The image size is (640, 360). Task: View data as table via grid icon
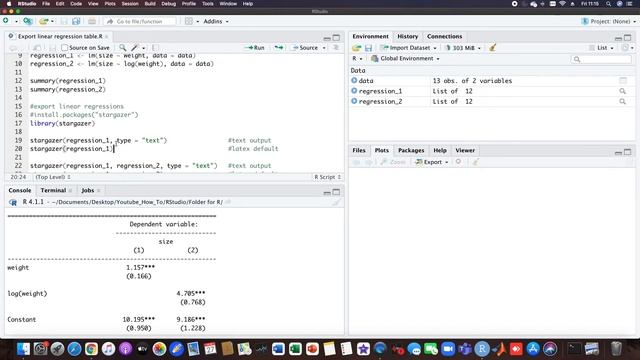(623, 80)
